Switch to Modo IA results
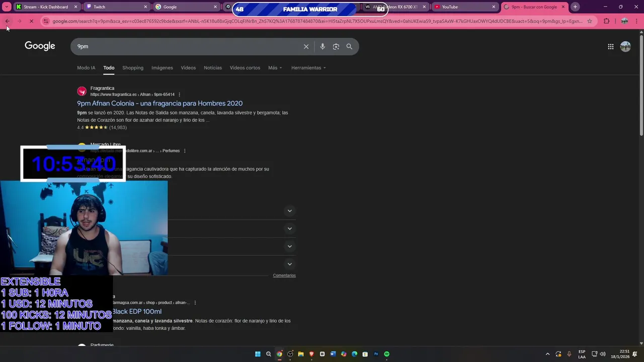The width and height of the screenshot is (644, 362). pyautogui.click(x=86, y=68)
